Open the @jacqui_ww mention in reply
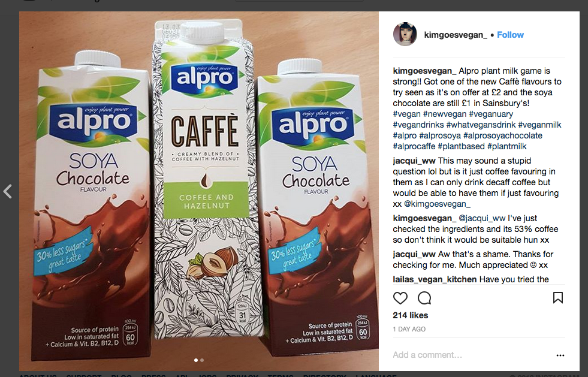This screenshot has width=588, height=377. click(x=482, y=218)
